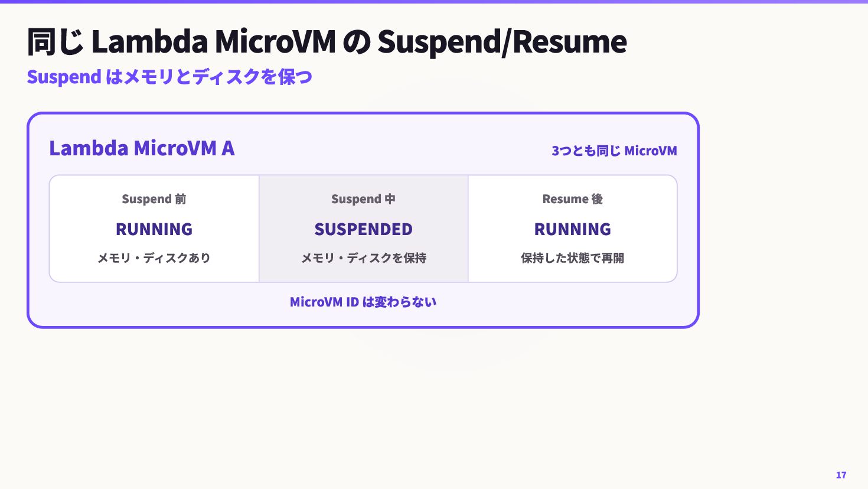Click the purple progress bar at top
The image size is (868, 489).
(434, 2)
